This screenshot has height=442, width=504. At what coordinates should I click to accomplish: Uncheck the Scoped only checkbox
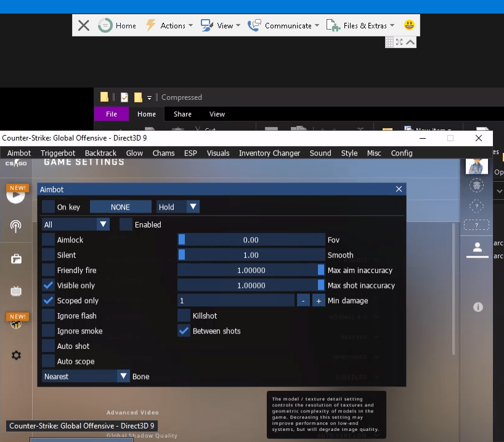pos(48,300)
